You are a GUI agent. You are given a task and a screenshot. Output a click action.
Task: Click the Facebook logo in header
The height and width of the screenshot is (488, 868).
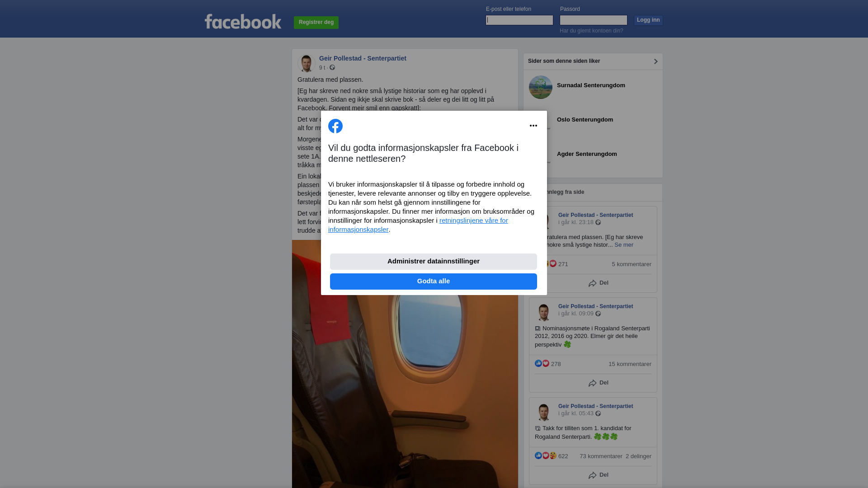243,21
